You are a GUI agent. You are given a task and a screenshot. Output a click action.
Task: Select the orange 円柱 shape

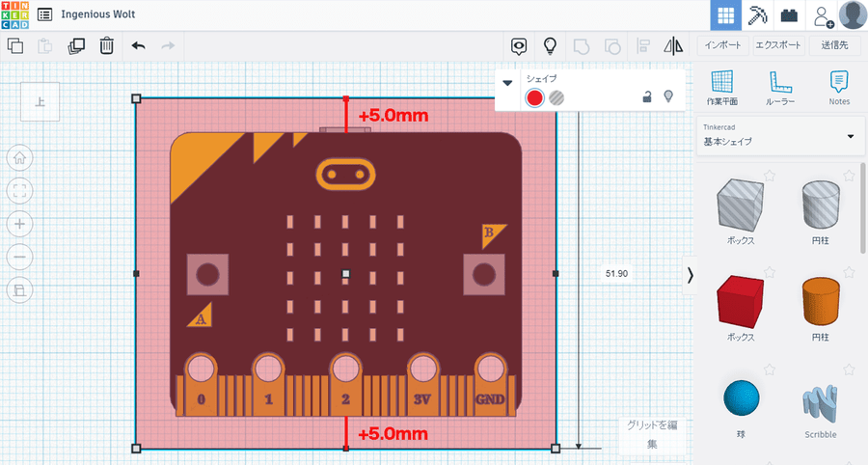[821, 302]
